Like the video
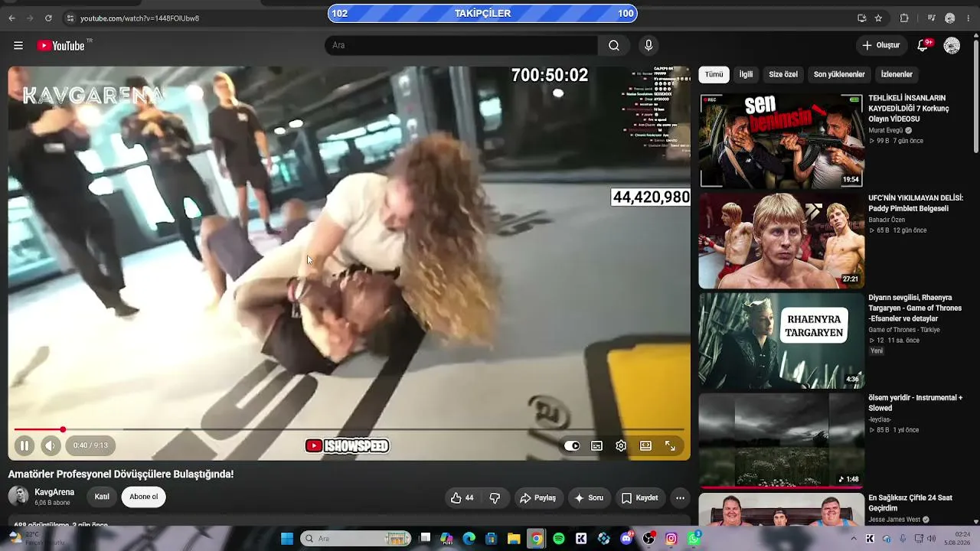 pyautogui.click(x=462, y=497)
